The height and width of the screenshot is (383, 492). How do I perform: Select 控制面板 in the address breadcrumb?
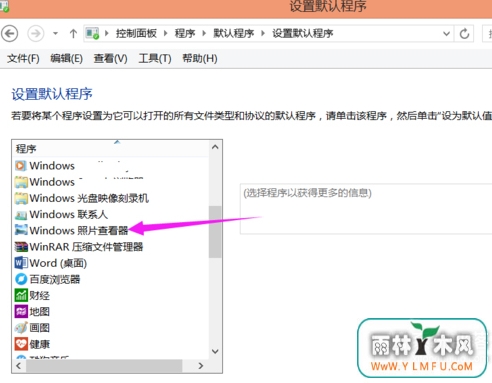click(x=136, y=33)
